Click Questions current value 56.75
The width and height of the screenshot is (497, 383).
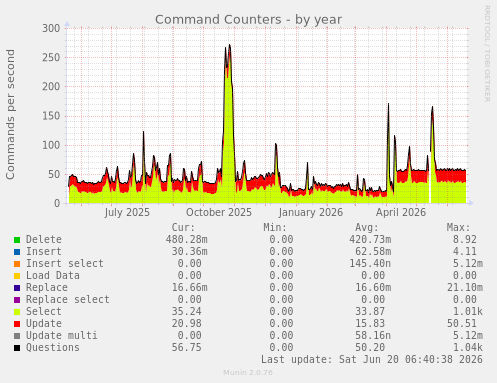187,347
